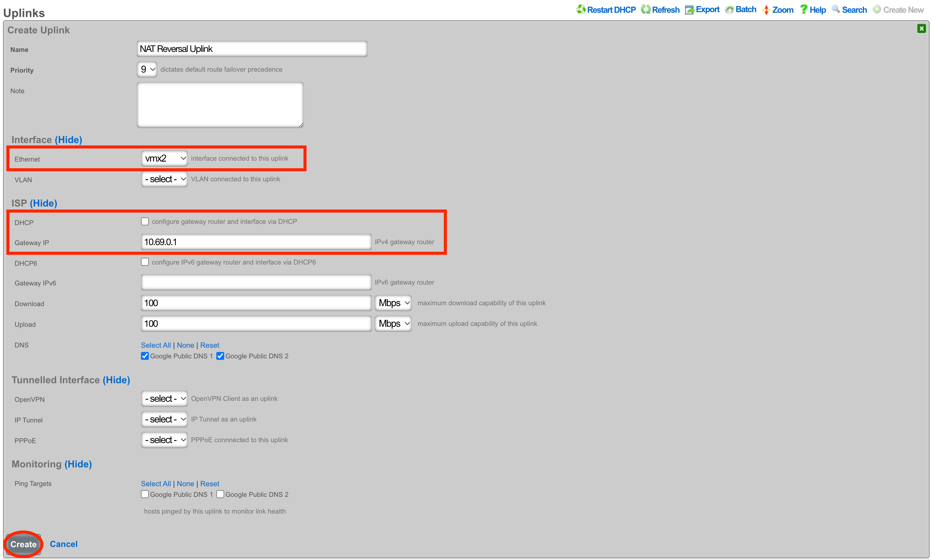
Task: Click the Export menu link
Action: (x=708, y=9)
